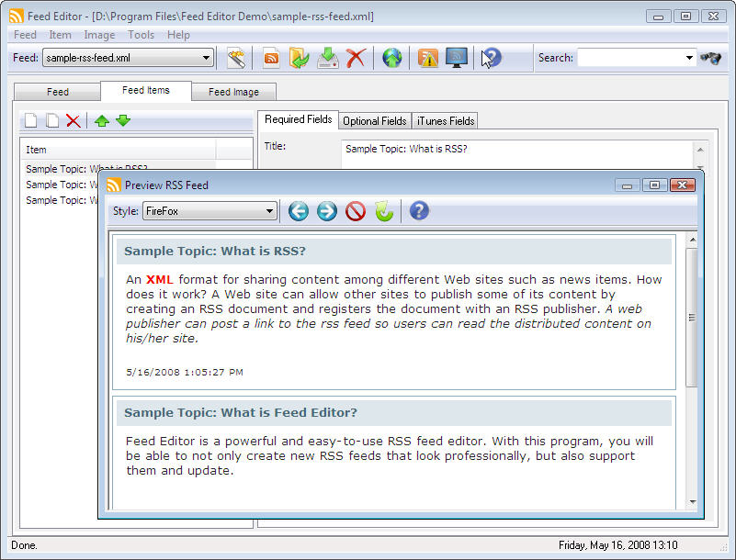Move item down with green arrow

(x=123, y=121)
